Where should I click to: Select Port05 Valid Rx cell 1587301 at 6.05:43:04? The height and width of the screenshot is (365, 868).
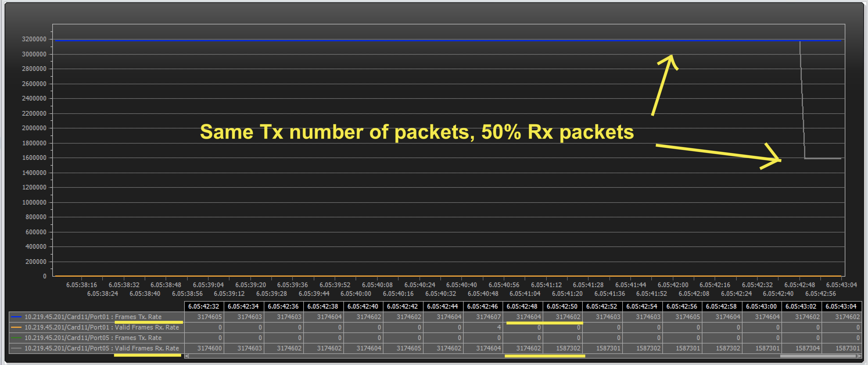point(841,348)
